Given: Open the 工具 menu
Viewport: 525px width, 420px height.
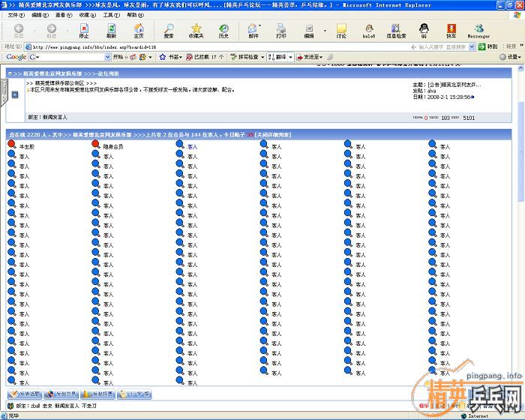Looking at the screenshot, I should pyautogui.click(x=112, y=15).
